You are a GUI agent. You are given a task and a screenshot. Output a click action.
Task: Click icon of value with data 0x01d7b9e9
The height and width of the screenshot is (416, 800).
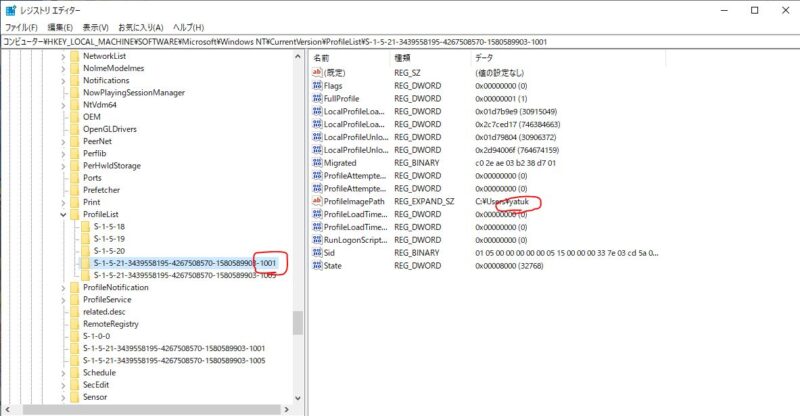(x=317, y=111)
